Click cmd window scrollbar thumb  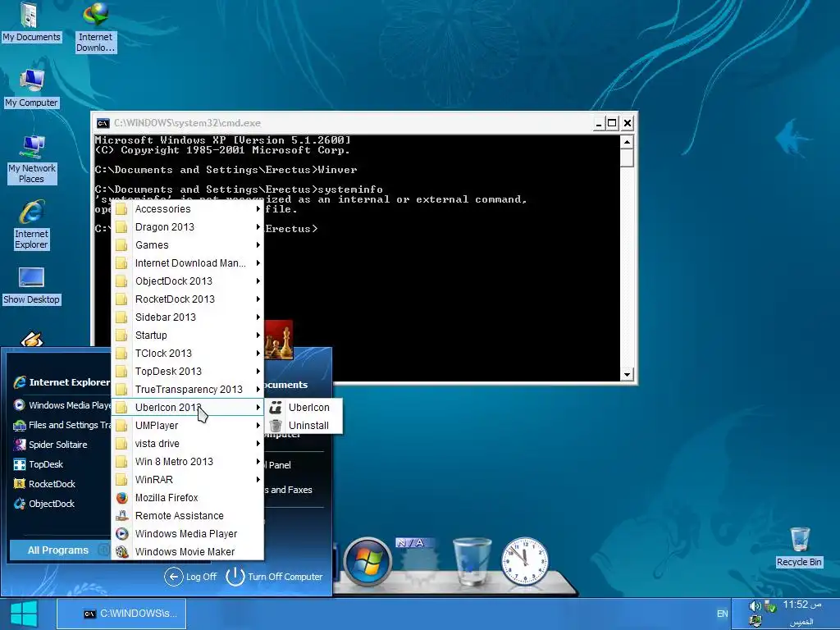(x=627, y=158)
